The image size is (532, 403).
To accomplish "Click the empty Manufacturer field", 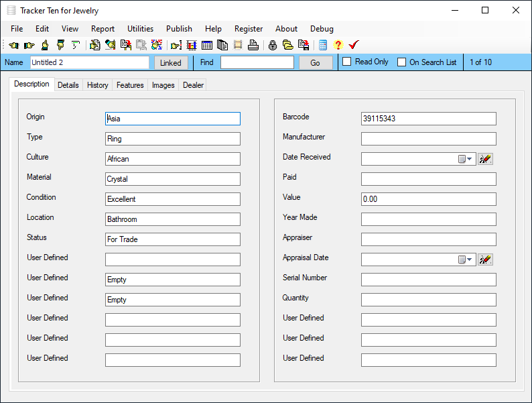I will click(x=429, y=139).
